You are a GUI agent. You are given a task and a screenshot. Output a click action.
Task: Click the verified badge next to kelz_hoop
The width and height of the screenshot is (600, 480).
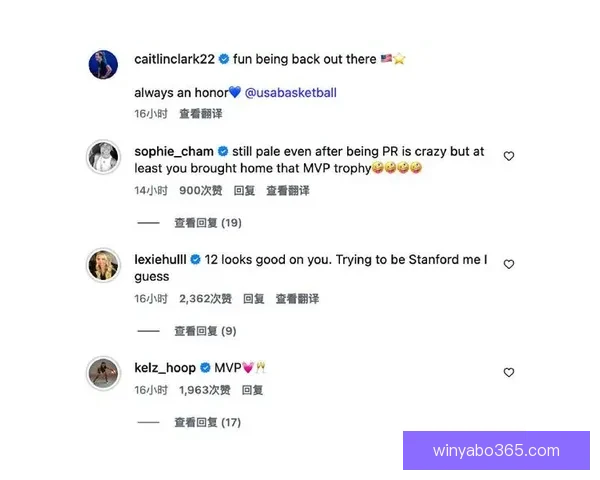[x=205, y=368]
